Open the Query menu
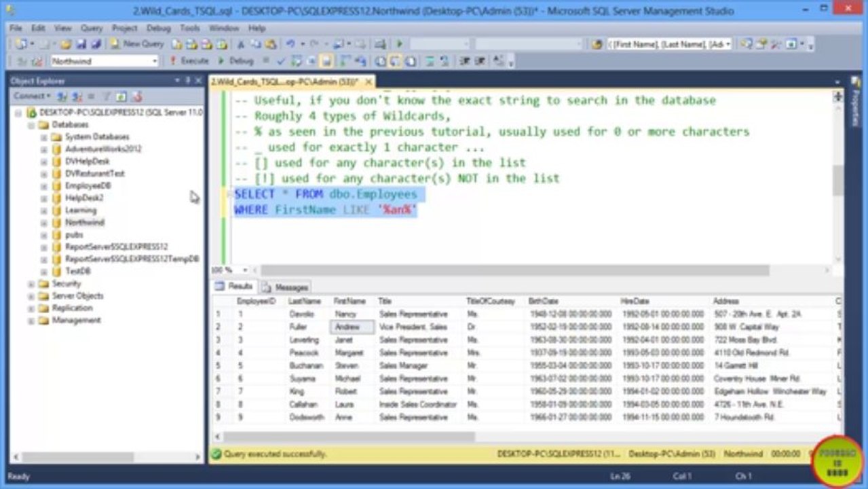Screen dimensions: 868x489 pos(92,29)
